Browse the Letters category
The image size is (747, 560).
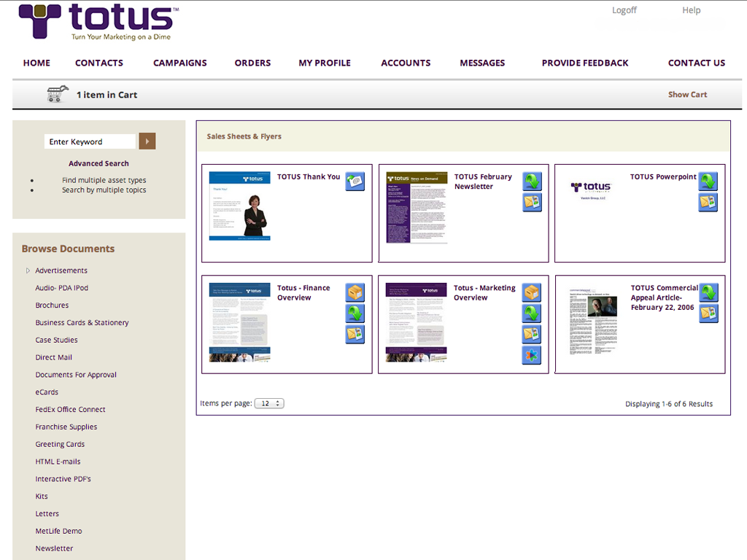(47, 514)
